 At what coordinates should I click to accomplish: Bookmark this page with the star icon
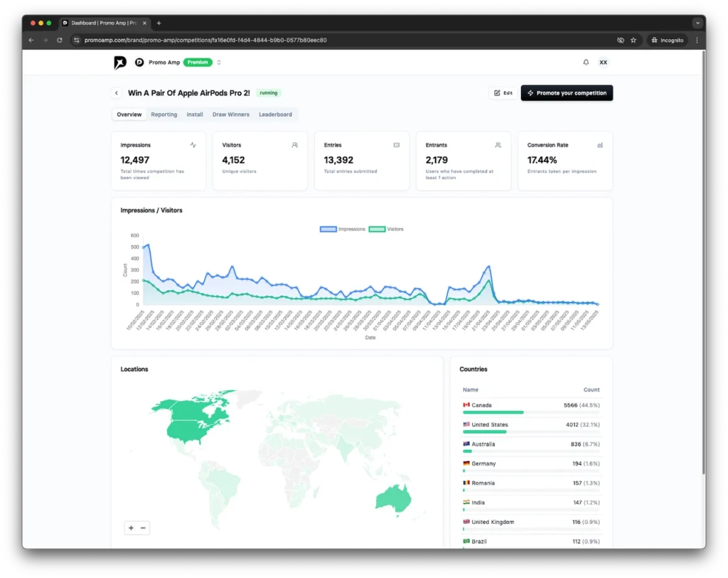(x=633, y=41)
